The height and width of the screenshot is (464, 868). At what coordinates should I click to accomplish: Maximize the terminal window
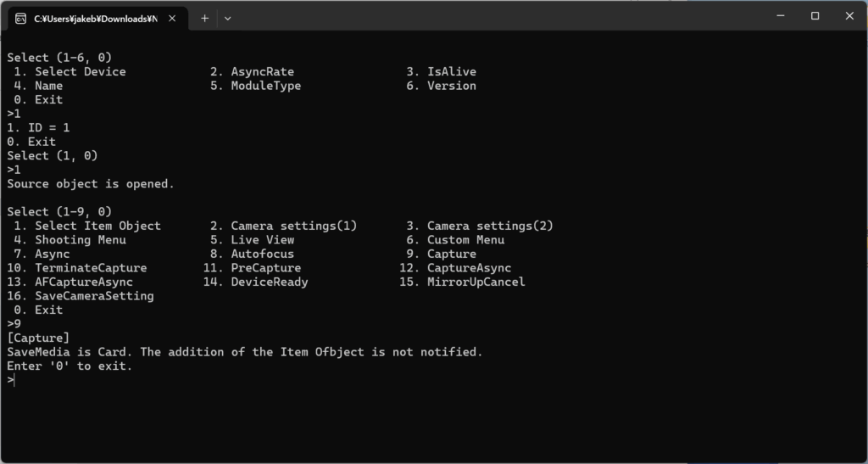coord(815,16)
